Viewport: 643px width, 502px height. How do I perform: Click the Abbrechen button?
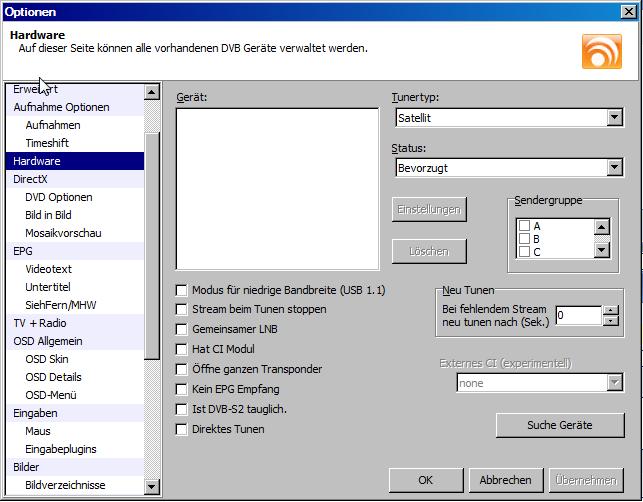coord(499,480)
